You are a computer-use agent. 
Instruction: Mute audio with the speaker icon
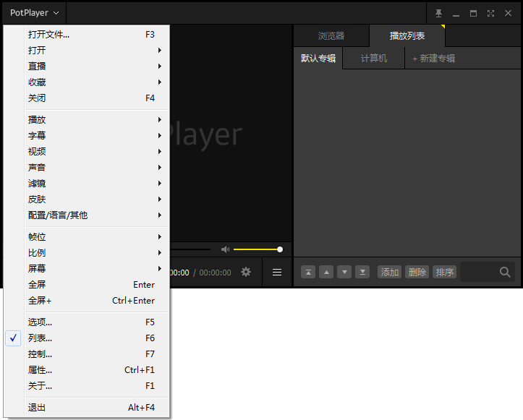225,249
